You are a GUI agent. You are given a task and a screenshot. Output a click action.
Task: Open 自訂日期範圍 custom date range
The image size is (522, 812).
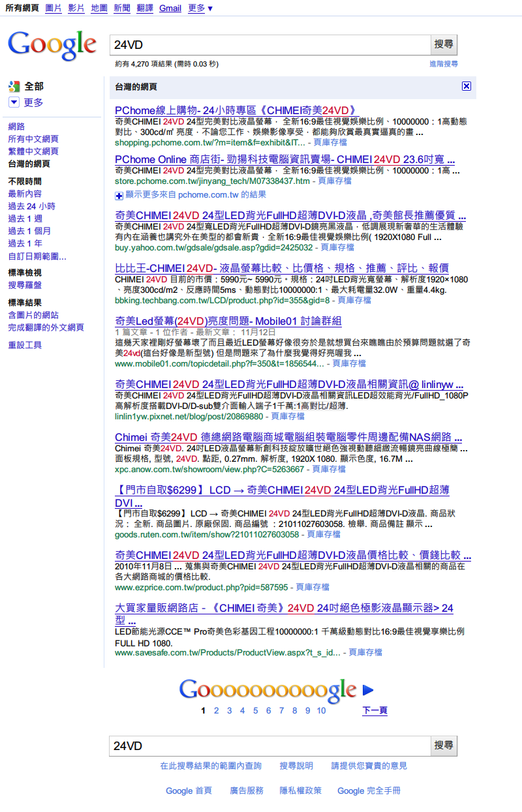[37, 256]
